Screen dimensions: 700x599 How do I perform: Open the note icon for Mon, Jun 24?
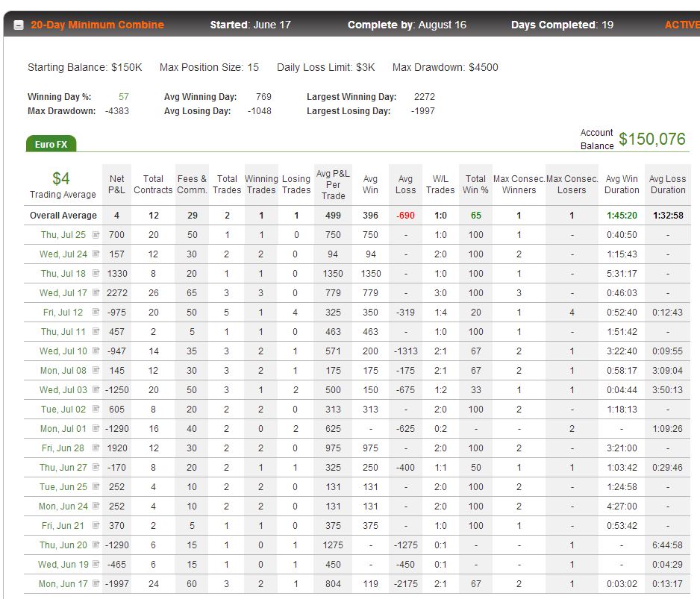pos(96,507)
